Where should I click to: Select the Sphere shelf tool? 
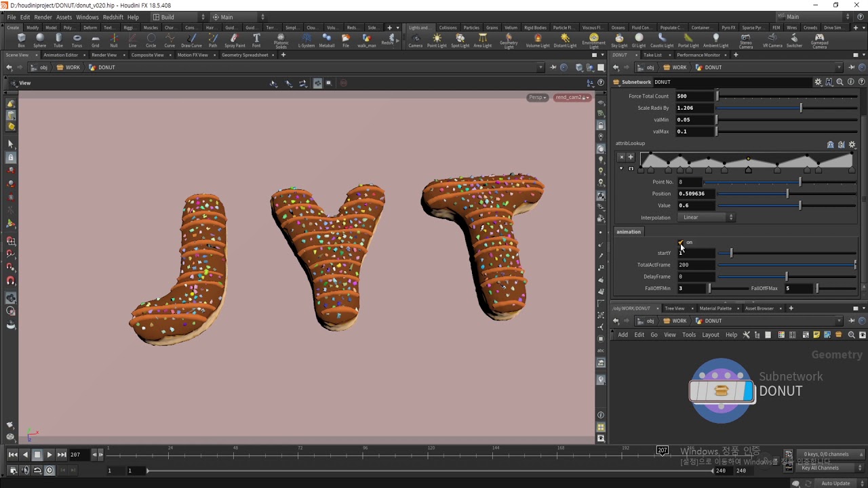(x=40, y=41)
